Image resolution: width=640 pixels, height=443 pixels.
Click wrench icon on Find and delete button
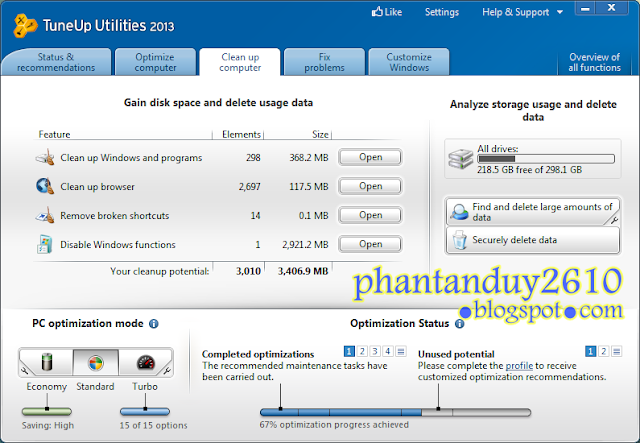(614, 220)
